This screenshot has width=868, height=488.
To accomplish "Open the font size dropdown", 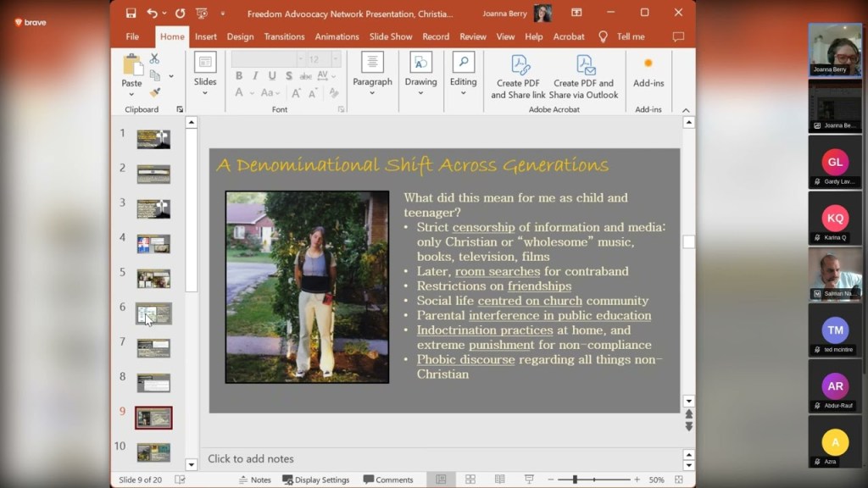I will [336, 59].
